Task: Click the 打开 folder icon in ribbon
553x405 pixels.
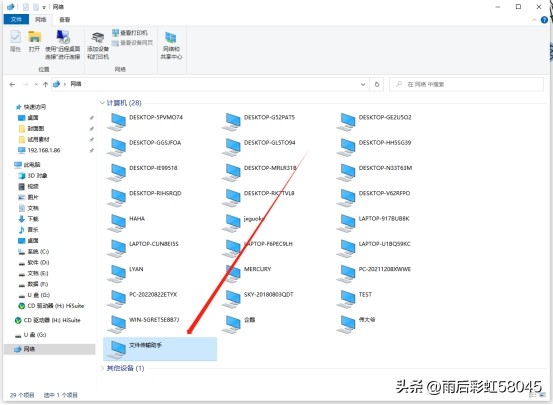Action: (34, 37)
